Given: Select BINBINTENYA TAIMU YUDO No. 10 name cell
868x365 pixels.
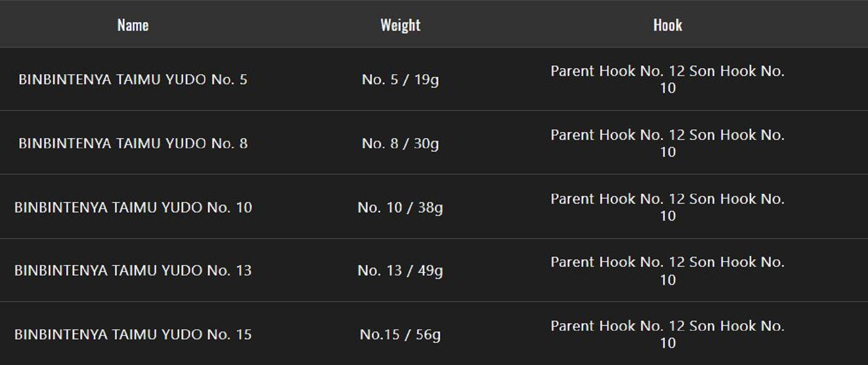Looking at the screenshot, I should [133, 207].
